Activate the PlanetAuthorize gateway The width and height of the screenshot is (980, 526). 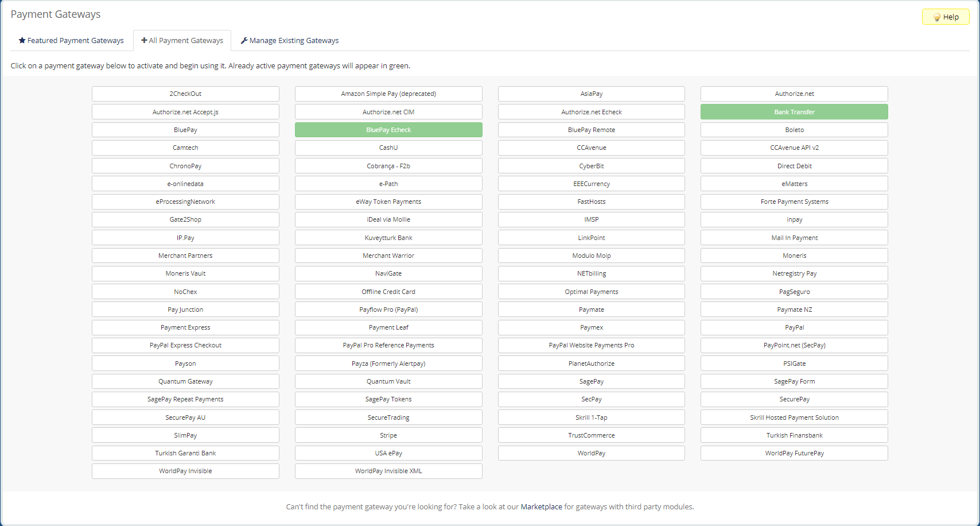coord(592,363)
